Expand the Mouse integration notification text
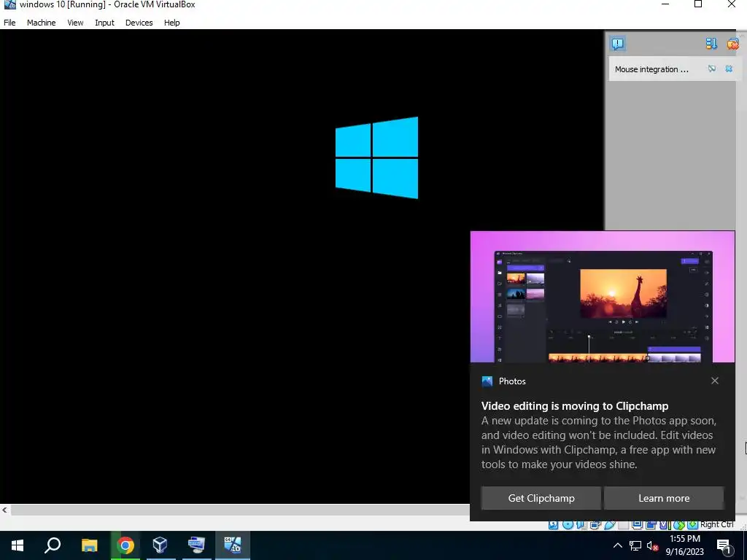The width and height of the screenshot is (747, 560). tap(651, 69)
